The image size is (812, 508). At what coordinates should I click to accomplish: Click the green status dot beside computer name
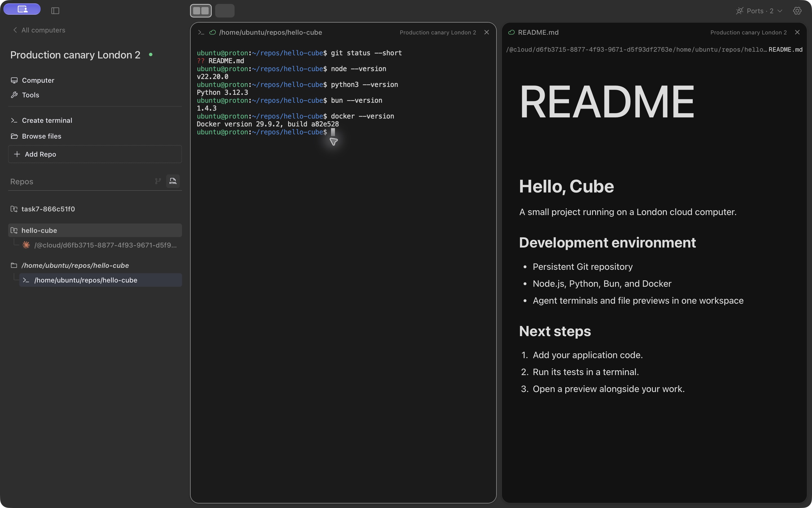tap(151, 54)
